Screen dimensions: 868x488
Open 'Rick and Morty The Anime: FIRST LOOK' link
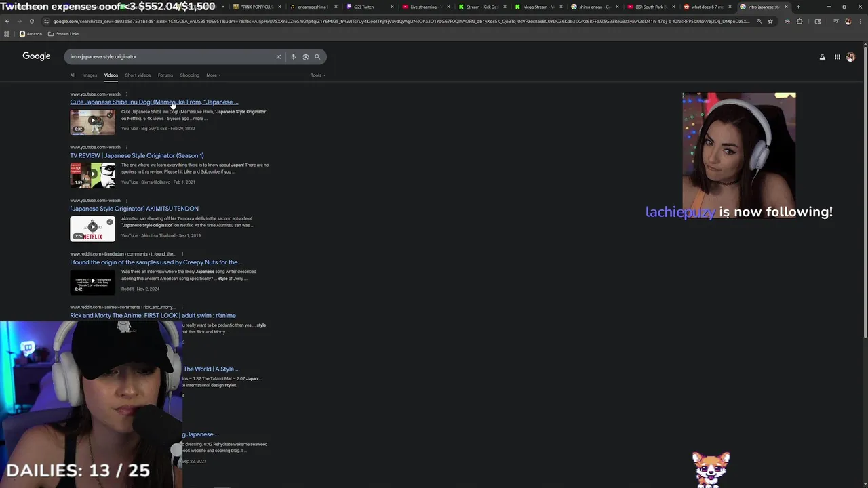click(x=153, y=315)
